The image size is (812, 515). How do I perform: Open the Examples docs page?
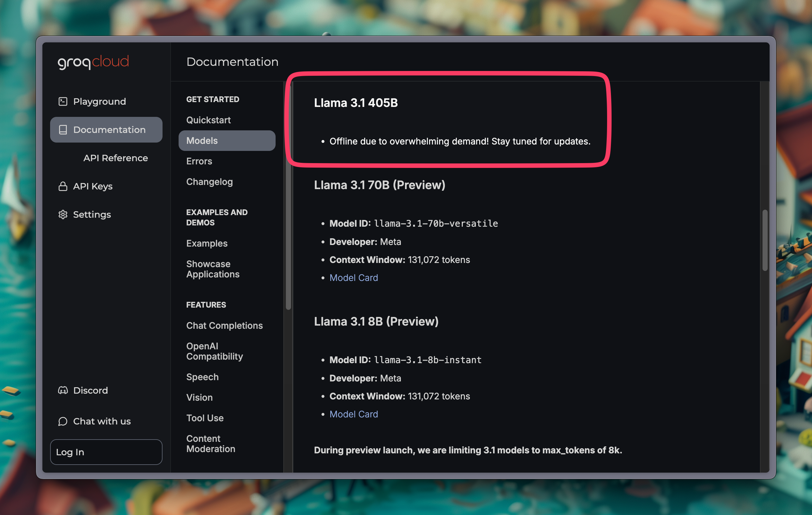[x=207, y=243]
